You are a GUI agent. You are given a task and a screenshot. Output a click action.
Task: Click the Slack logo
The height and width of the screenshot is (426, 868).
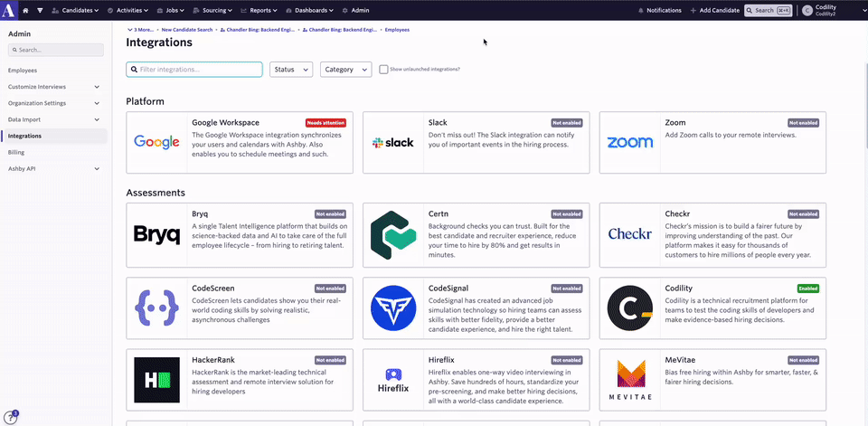point(393,142)
